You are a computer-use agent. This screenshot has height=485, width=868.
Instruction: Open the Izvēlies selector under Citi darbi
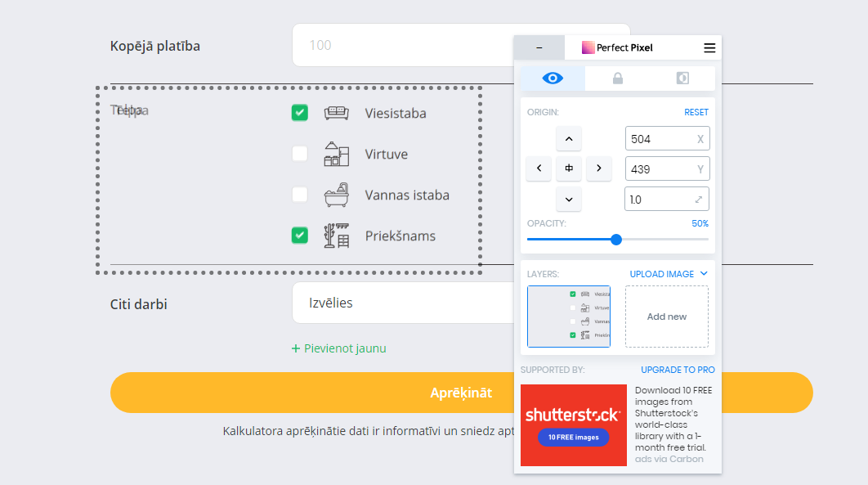(x=400, y=303)
